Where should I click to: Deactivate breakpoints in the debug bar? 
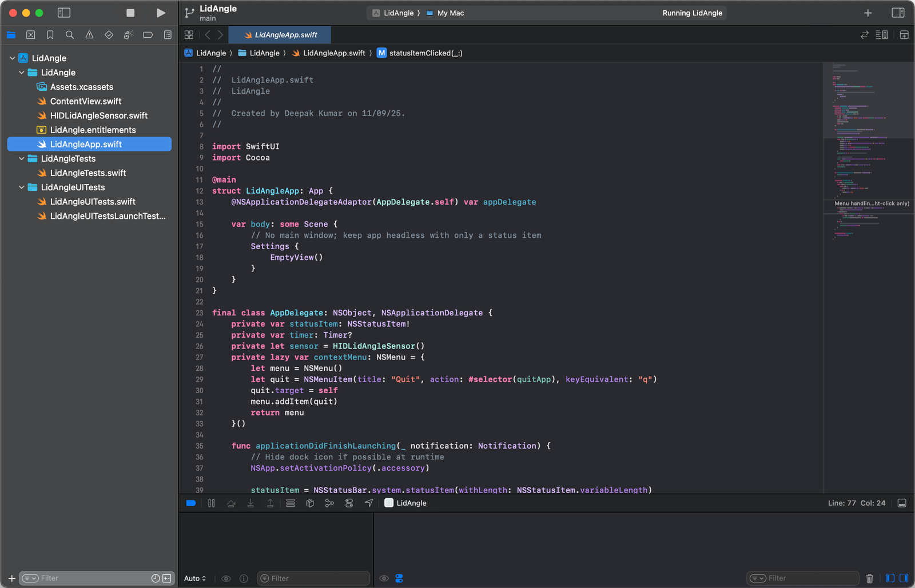coord(190,503)
